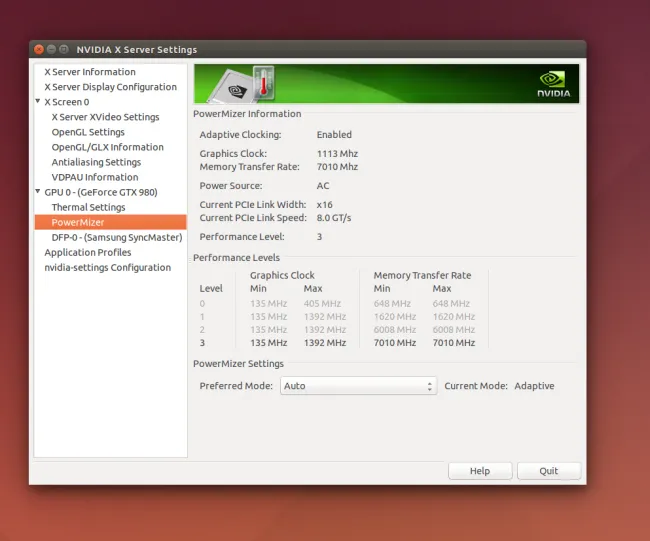Click the Graphics Clock value 1113 Mhz
The image size is (650, 541).
(x=337, y=154)
